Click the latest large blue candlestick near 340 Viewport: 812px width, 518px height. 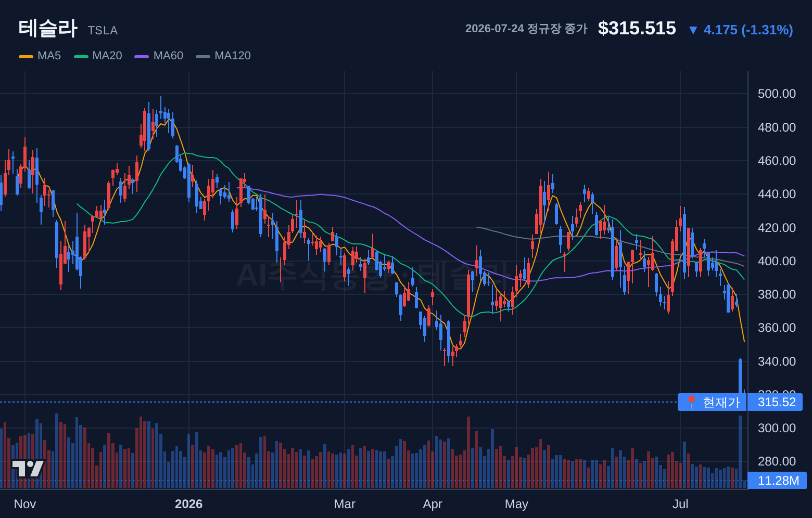coord(740,376)
